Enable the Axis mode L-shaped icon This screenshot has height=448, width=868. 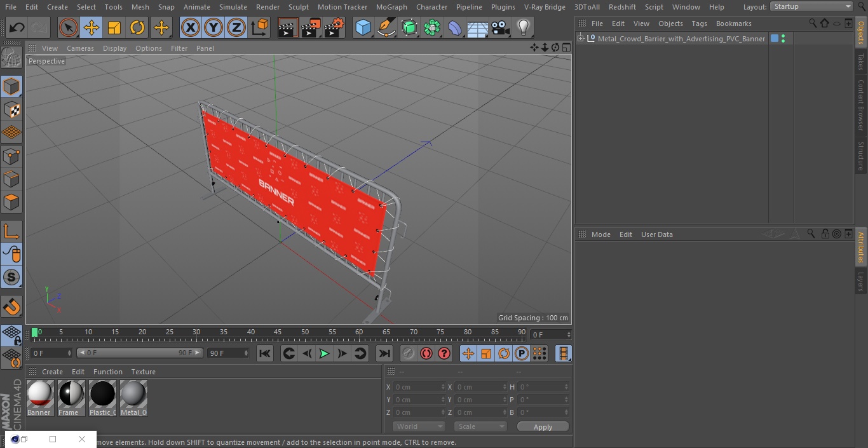tap(11, 231)
